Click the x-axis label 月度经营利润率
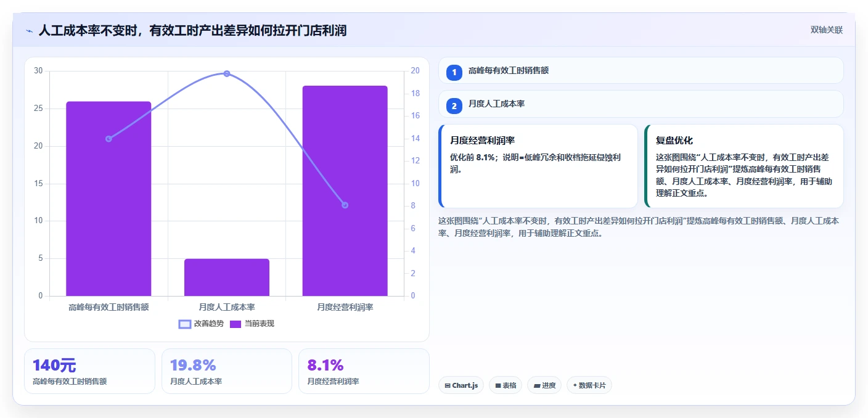The image size is (868, 418). (345, 306)
